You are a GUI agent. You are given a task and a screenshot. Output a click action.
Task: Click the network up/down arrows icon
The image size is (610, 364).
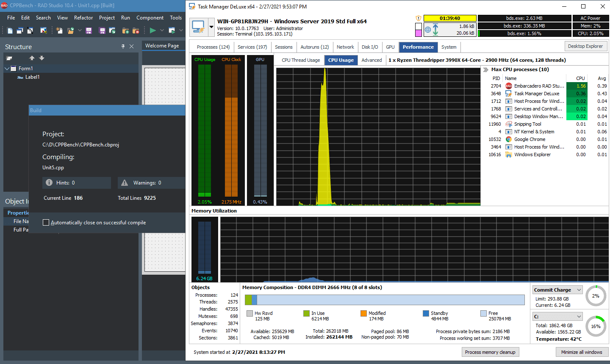tap(435, 29)
